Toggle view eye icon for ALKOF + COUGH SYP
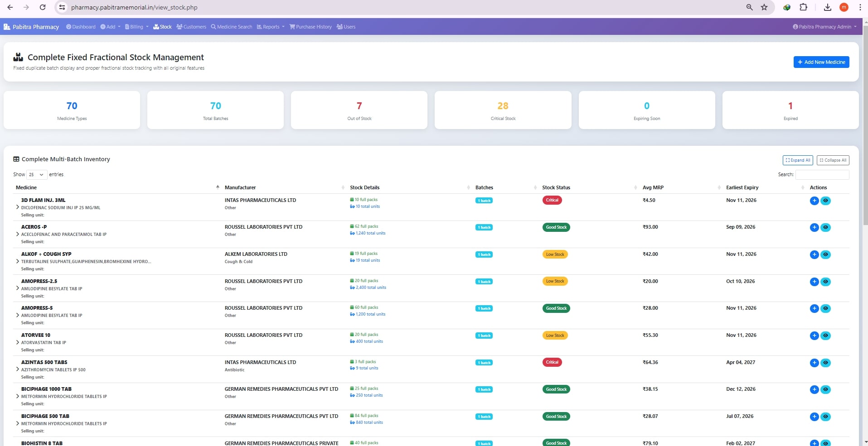Image resolution: width=868 pixels, height=446 pixels. [x=825, y=254]
